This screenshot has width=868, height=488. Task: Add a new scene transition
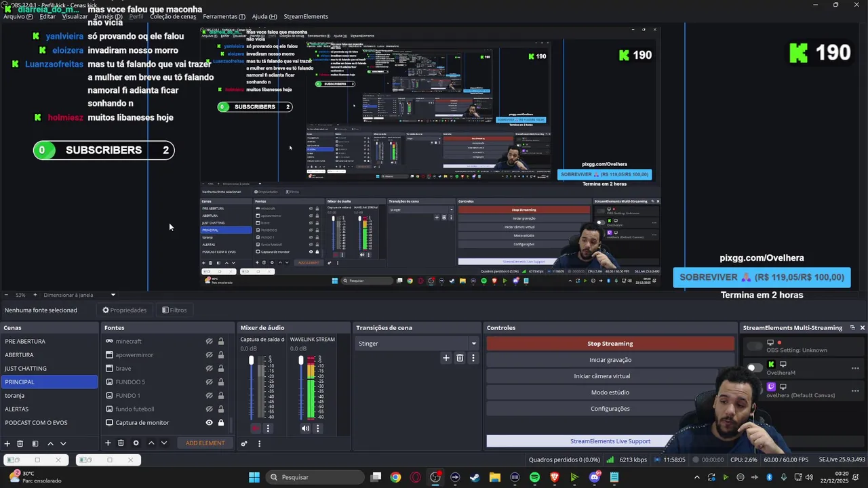coord(446,358)
